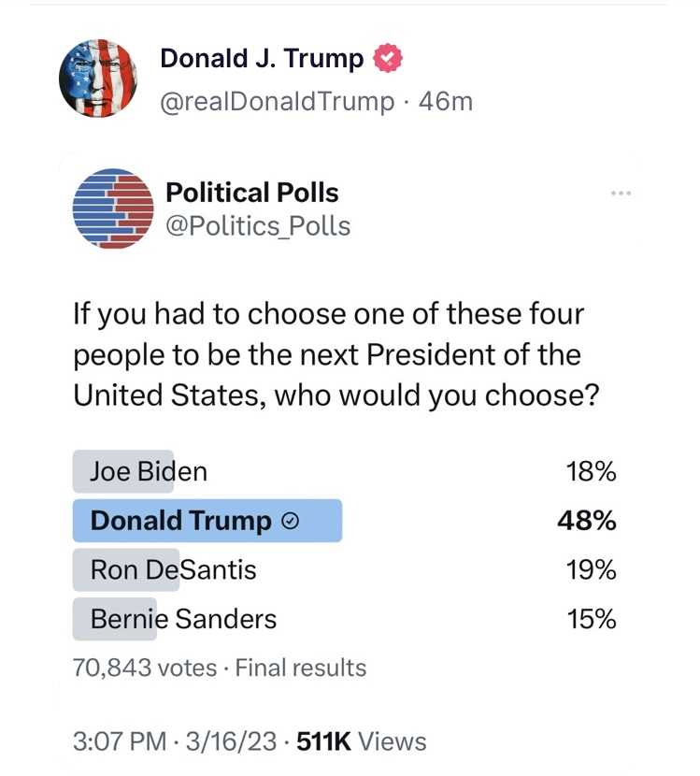
Task: Click the verified badge beside Donald J. Trump
Action: 388,59
